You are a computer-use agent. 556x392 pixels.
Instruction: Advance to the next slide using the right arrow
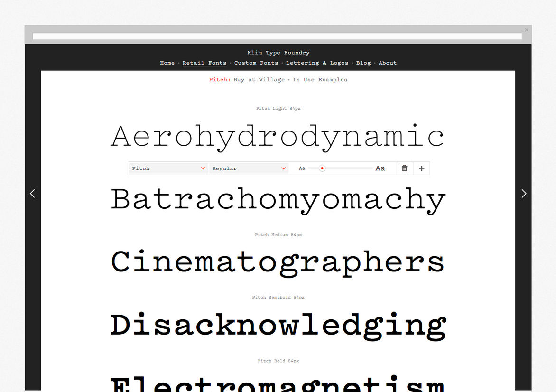point(524,194)
